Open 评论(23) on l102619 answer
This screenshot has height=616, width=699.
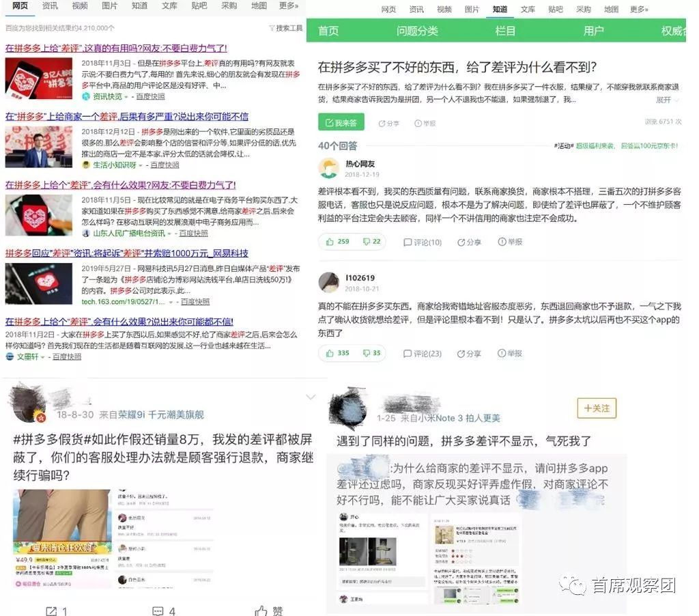[x=422, y=354]
